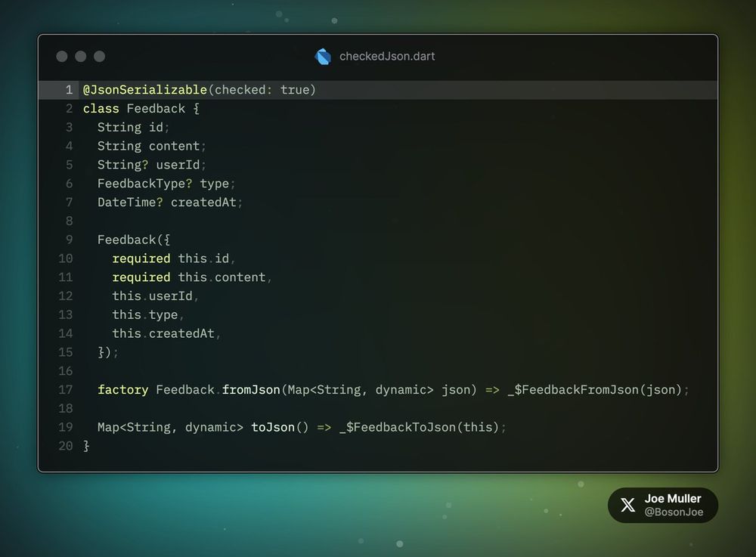Click '});' on line 15

108,352
